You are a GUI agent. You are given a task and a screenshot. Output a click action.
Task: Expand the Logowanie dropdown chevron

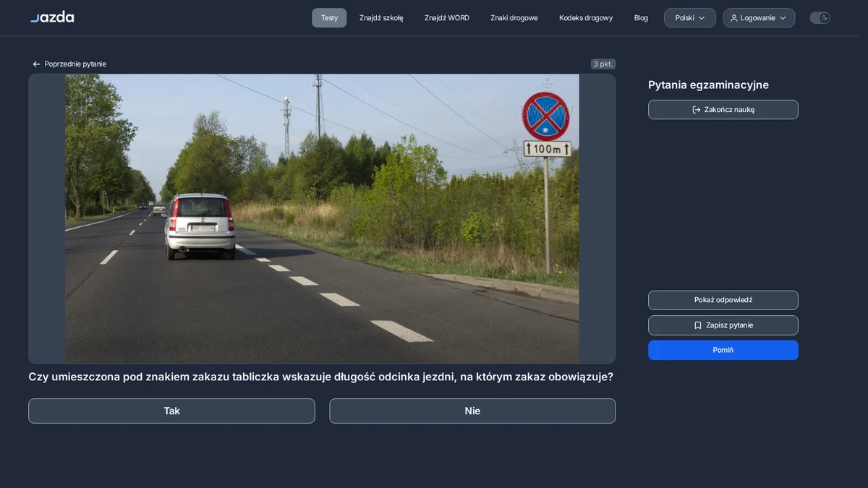[783, 18]
